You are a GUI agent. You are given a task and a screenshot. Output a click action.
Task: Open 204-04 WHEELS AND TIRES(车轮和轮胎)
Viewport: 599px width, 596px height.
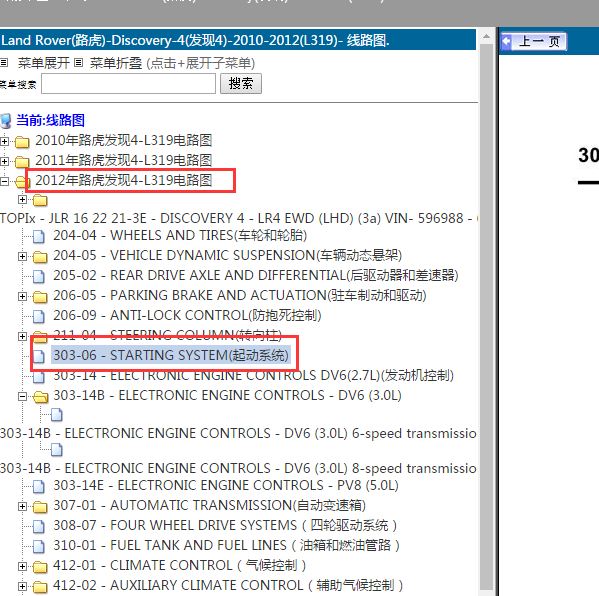(x=180, y=235)
